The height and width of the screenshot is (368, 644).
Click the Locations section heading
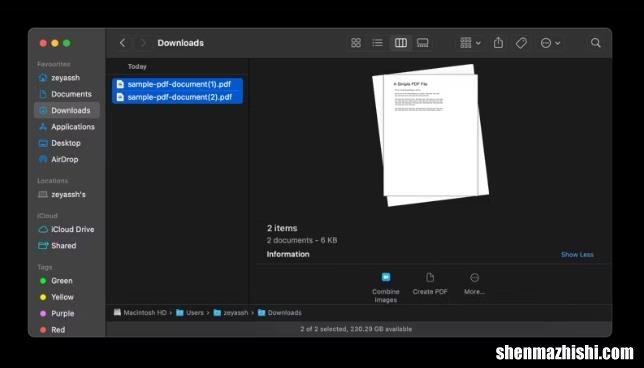[52, 181]
